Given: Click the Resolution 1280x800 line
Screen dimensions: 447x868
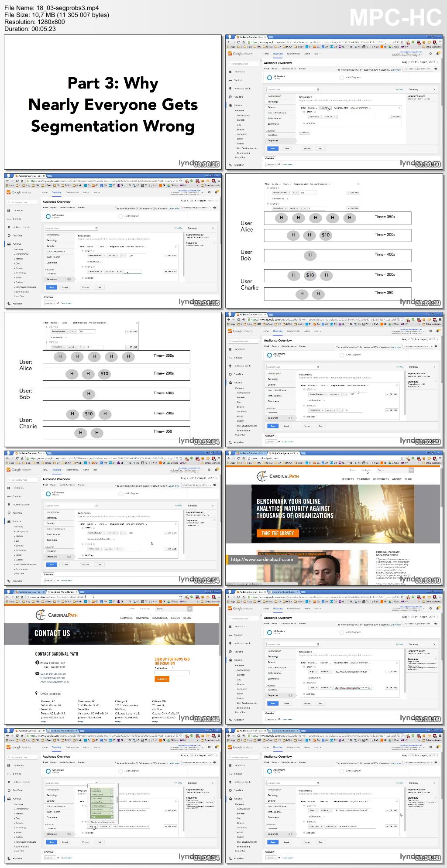Looking at the screenshot, I should pyautogui.click(x=35, y=22).
